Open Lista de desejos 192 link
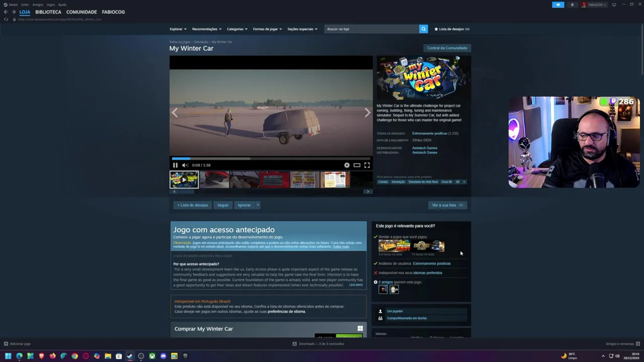Screen dimensions: 644x362 tap(452, 29)
